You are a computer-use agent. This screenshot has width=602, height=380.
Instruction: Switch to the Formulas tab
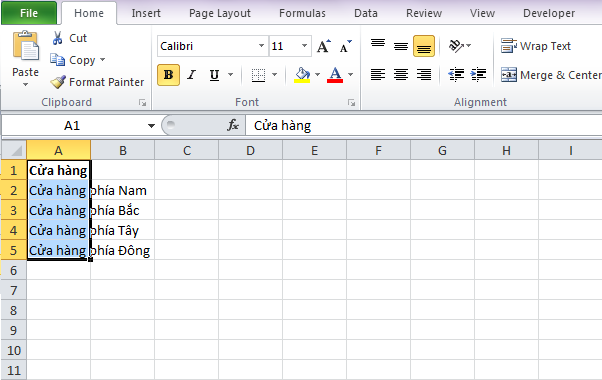[x=302, y=13]
